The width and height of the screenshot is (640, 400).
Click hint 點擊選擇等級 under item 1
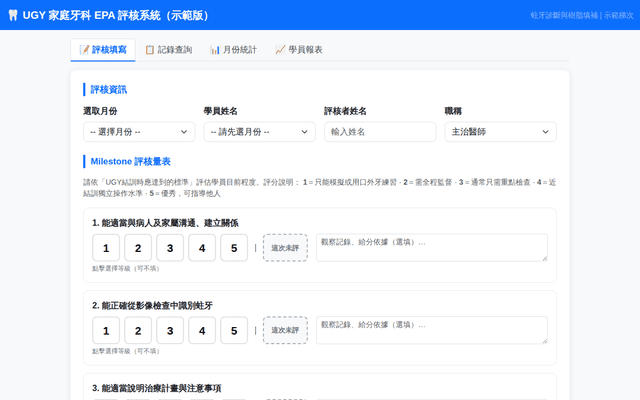[x=126, y=269]
